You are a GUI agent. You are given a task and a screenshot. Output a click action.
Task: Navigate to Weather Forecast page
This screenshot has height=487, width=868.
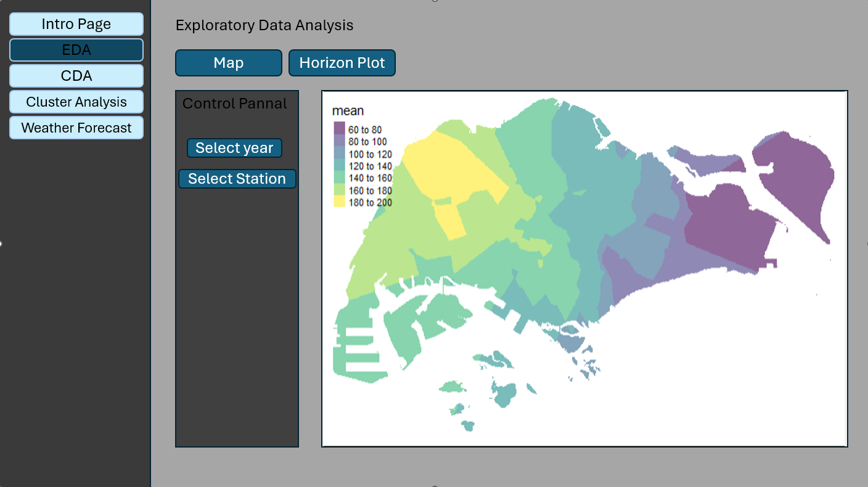76,128
